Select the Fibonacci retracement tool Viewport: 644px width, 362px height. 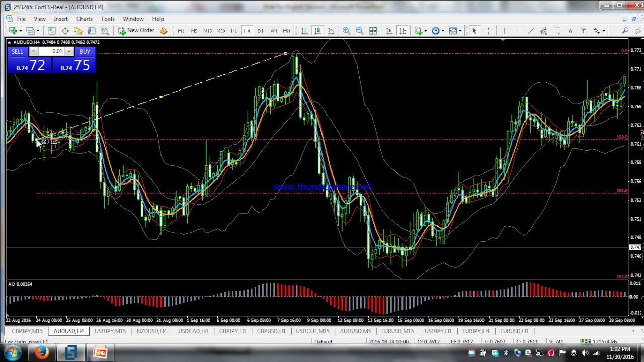[x=557, y=31]
